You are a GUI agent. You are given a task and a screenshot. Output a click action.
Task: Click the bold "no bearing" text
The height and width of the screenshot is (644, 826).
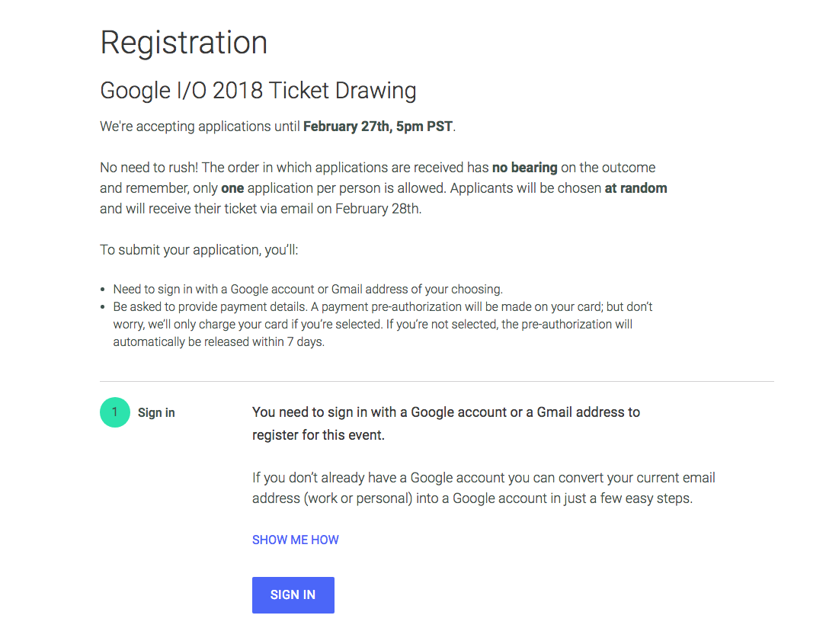click(524, 168)
